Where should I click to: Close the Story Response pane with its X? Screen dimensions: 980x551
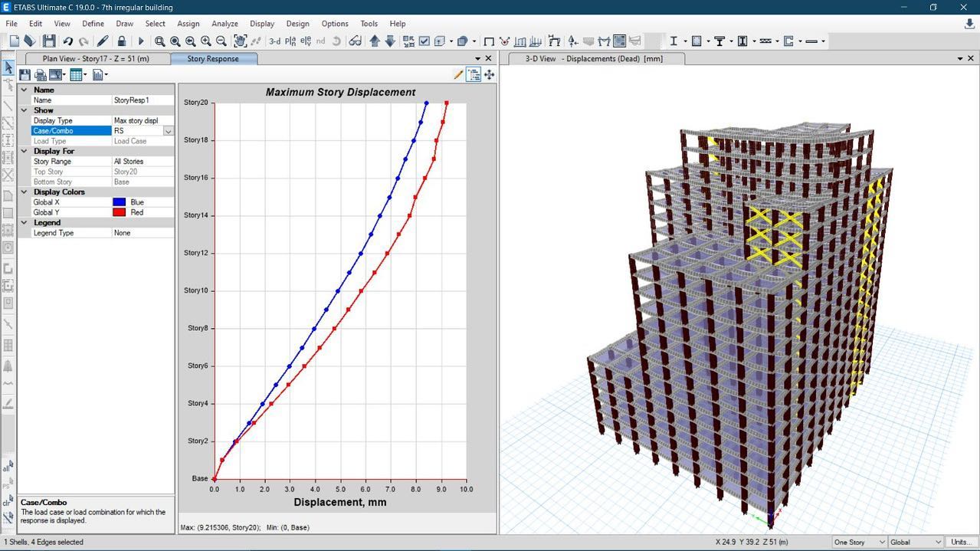(489, 59)
